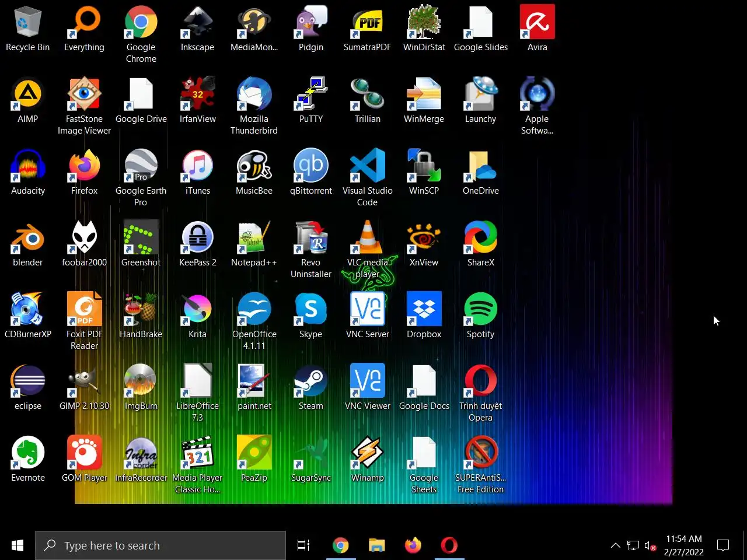Click the qBittorrent desktop icon

(x=311, y=166)
